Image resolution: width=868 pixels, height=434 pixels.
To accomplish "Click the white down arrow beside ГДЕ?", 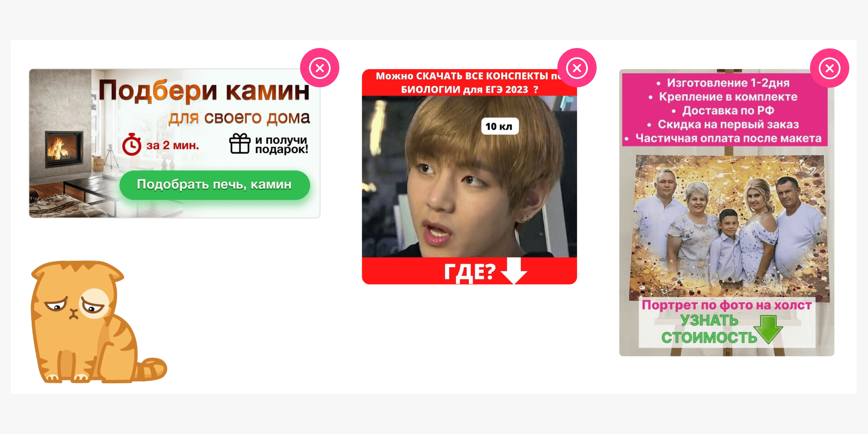I will (514, 270).
